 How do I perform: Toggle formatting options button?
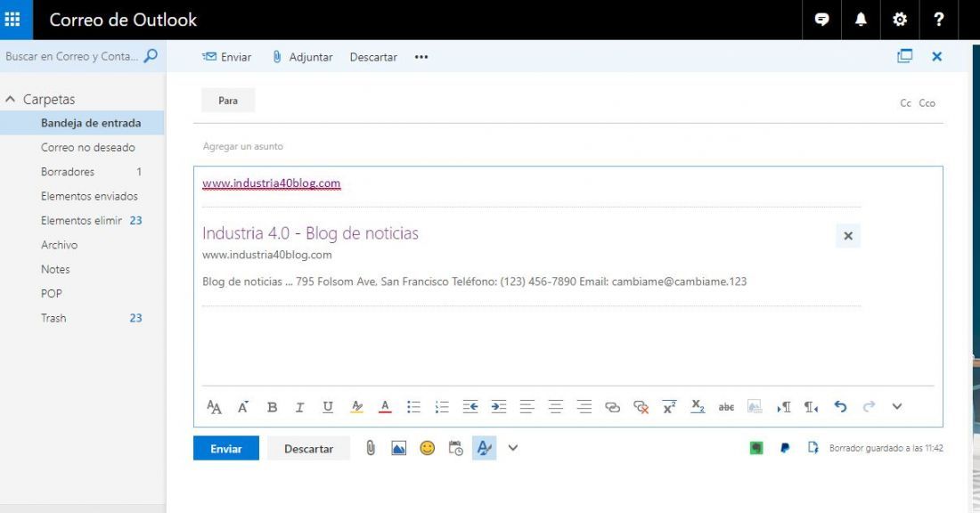click(485, 448)
